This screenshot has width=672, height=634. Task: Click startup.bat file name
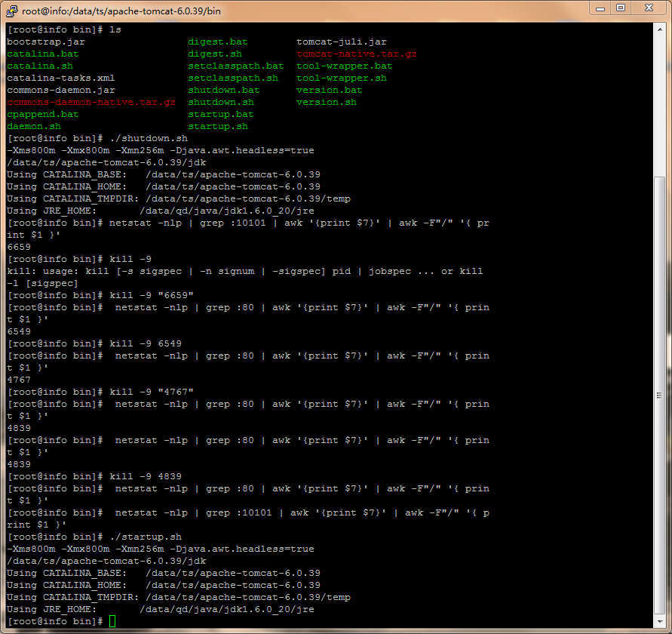tap(221, 114)
